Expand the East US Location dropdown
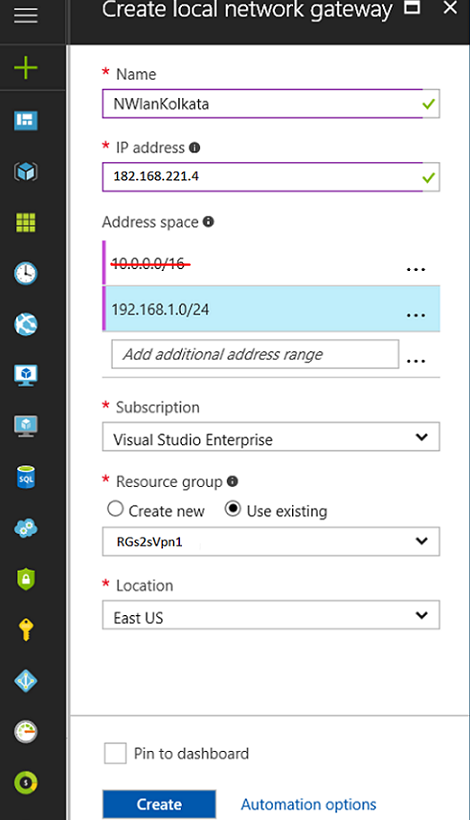The width and height of the screenshot is (470, 820). click(271, 615)
